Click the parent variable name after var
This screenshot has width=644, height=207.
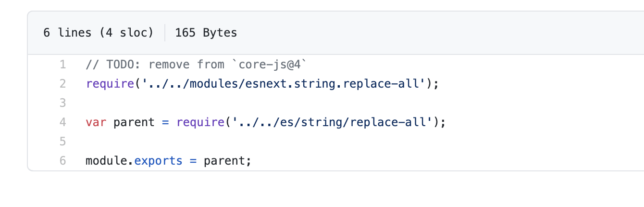click(x=134, y=122)
